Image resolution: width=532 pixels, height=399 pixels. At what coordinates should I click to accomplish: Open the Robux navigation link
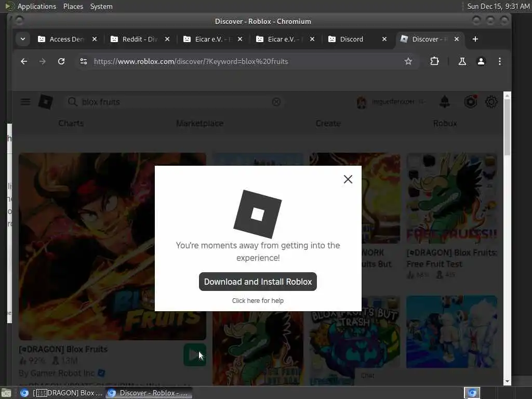click(445, 123)
